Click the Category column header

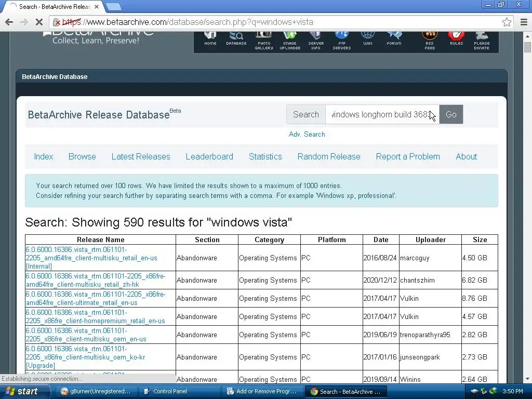[270, 240]
